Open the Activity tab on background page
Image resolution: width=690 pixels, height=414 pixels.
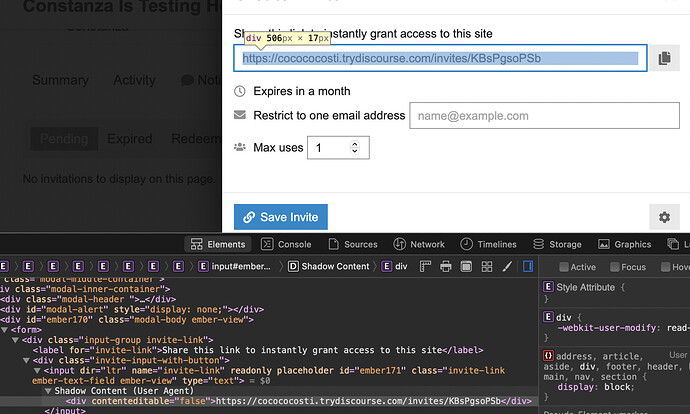click(x=134, y=80)
